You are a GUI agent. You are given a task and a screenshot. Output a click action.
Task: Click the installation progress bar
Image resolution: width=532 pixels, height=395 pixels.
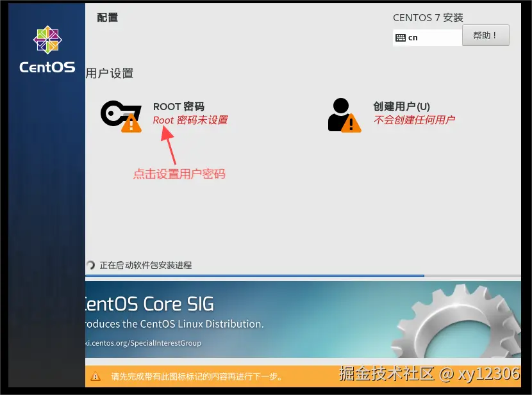point(303,276)
